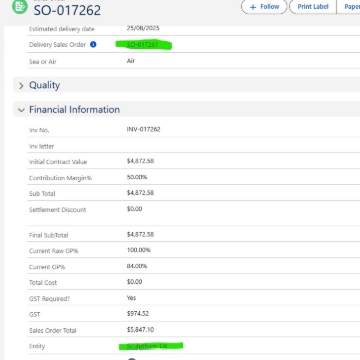Click the Estimated delivery date value
The height and width of the screenshot is (360, 360).
pyautogui.click(x=143, y=28)
